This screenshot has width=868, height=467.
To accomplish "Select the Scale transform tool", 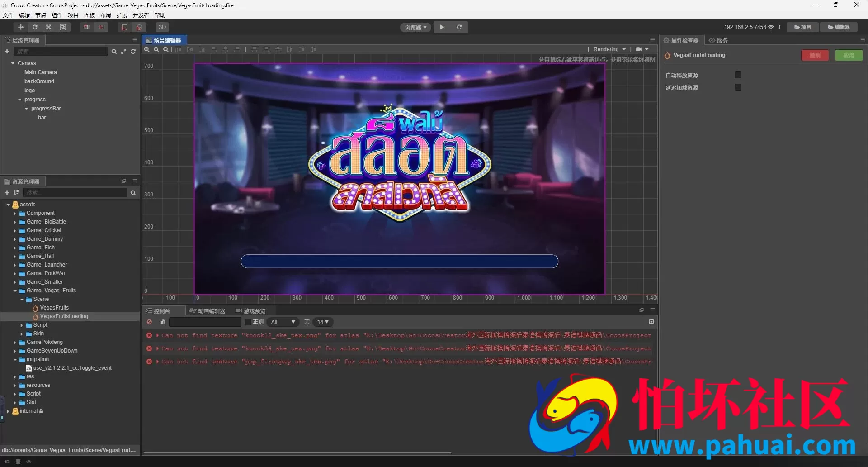I will (x=49, y=27).
